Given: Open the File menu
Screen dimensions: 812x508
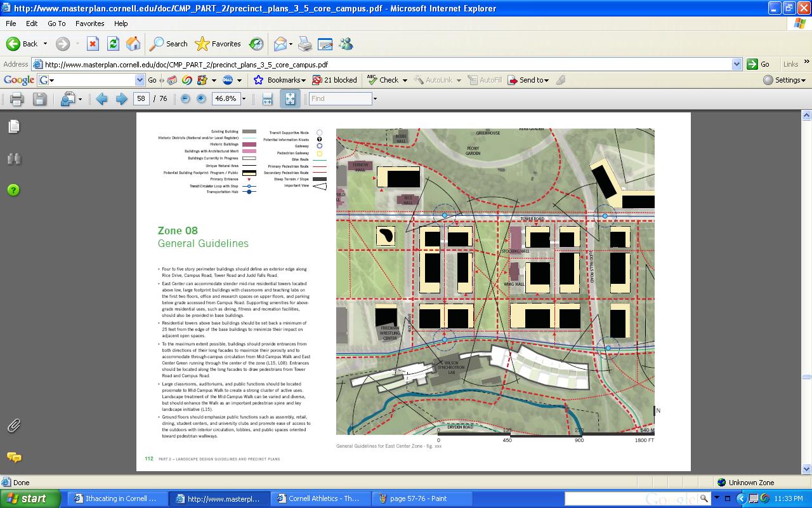Looking at the screenshot, I should coord(11,23).
